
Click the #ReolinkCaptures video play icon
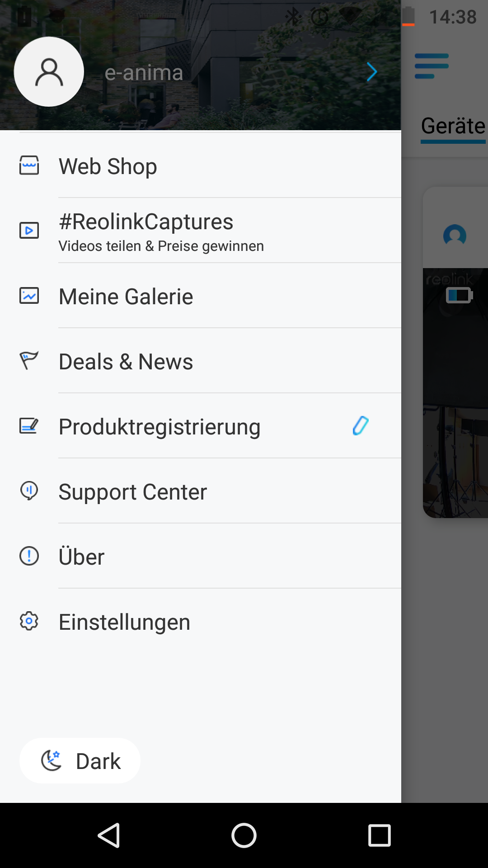click(x=29, y=230)
